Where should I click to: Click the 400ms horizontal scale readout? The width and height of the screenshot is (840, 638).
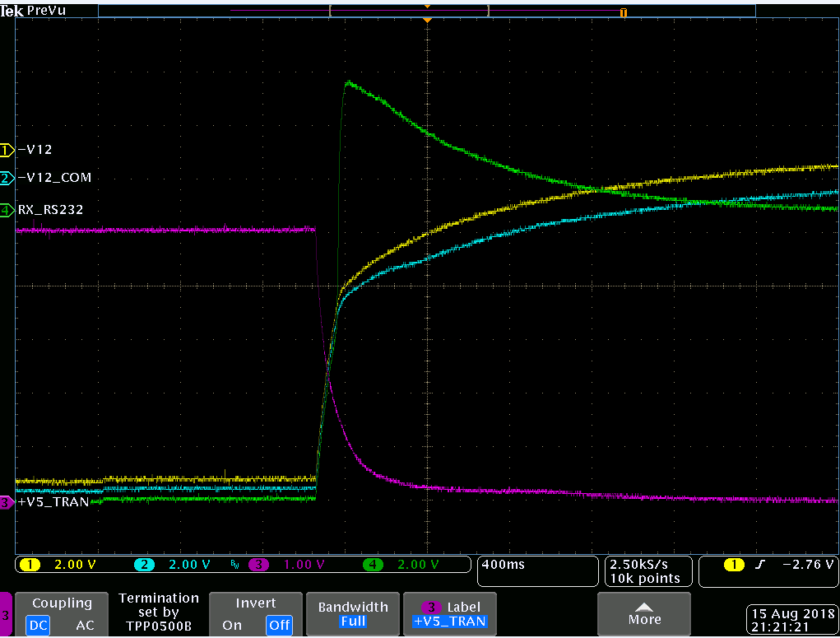[x=503, y=565]
